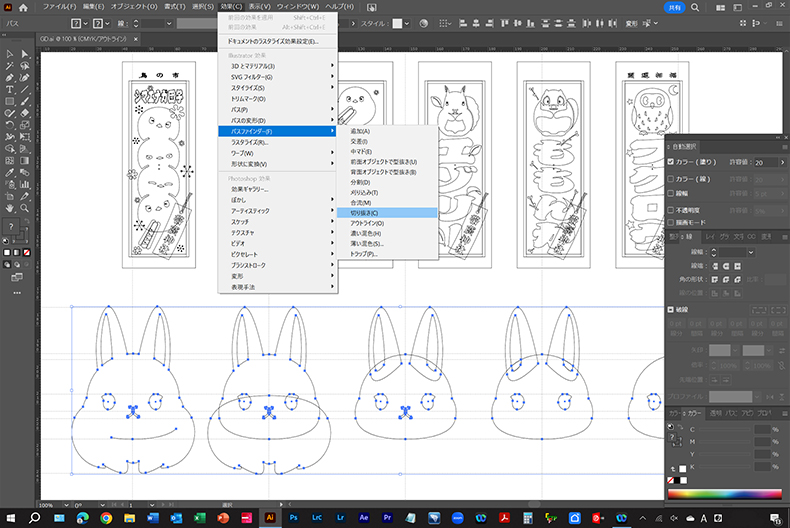Select the Magic Wand tool

[x=10, y=66]
